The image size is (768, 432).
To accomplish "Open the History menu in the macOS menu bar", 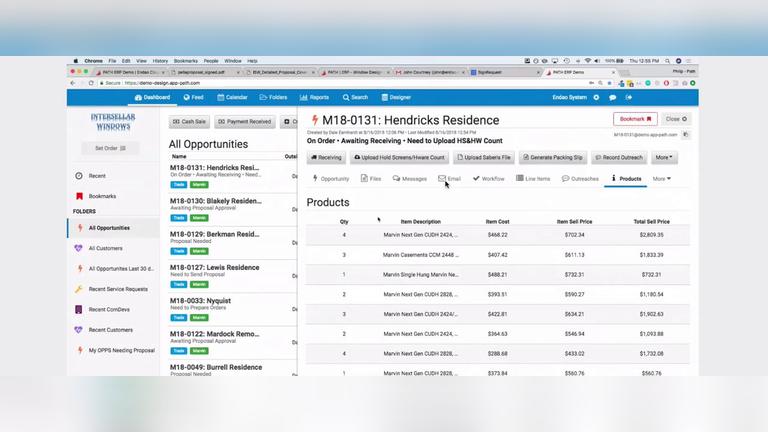I will (160, 61).
